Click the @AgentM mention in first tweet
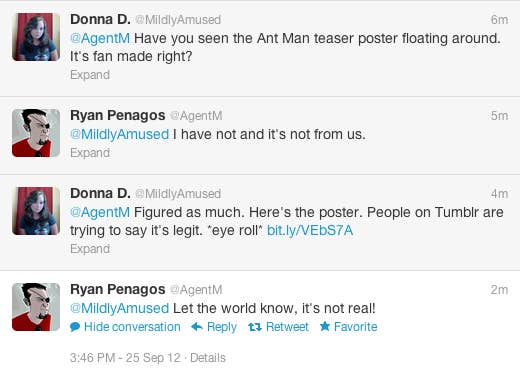The image size is (520, 379). pyautogui.click(x=100, y=38)
